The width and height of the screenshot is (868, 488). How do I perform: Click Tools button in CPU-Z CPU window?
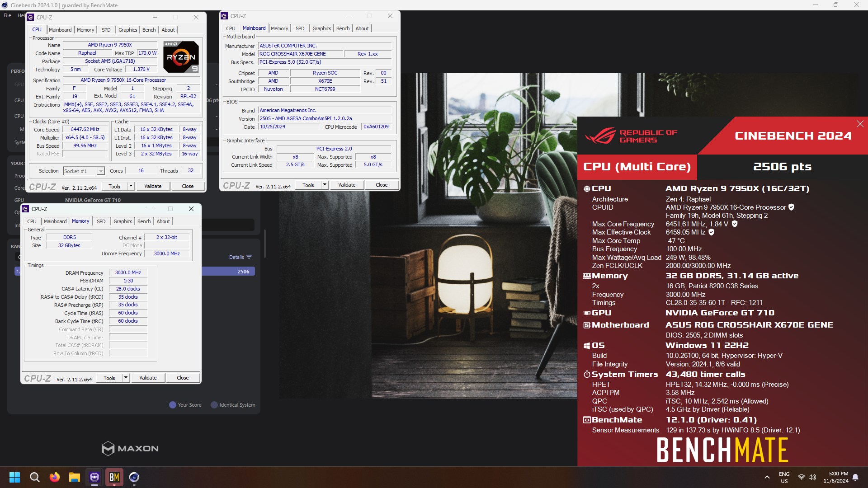(114, 186)
